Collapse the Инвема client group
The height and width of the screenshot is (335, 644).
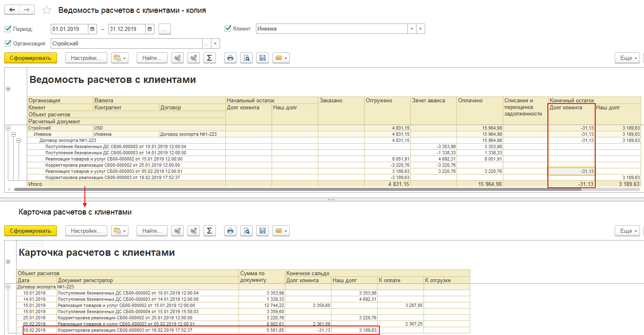tap(13, 134)
